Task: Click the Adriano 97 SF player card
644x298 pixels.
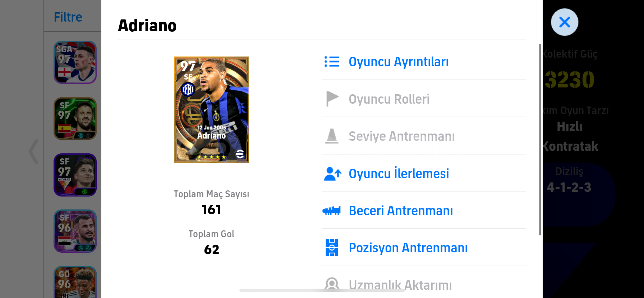Action: click(x=212, y=109)
